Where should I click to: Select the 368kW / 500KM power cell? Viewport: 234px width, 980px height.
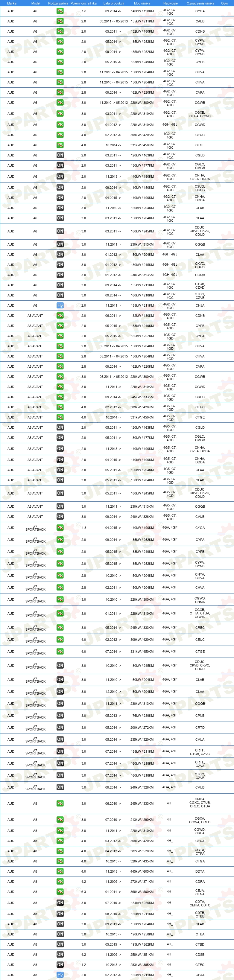(142, 892)
